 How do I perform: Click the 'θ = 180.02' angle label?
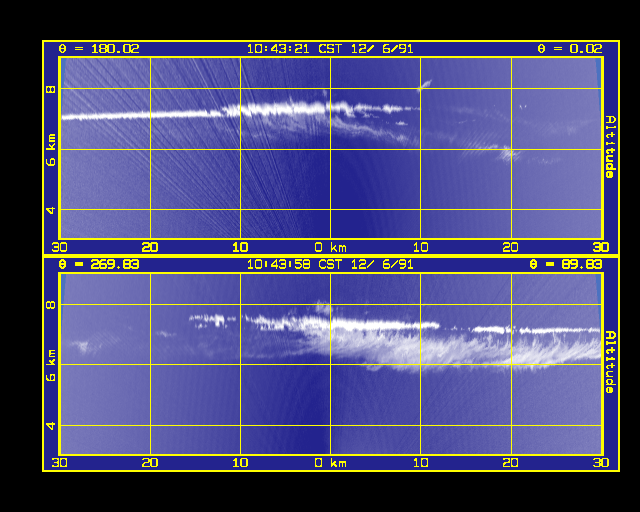(99, 49)
